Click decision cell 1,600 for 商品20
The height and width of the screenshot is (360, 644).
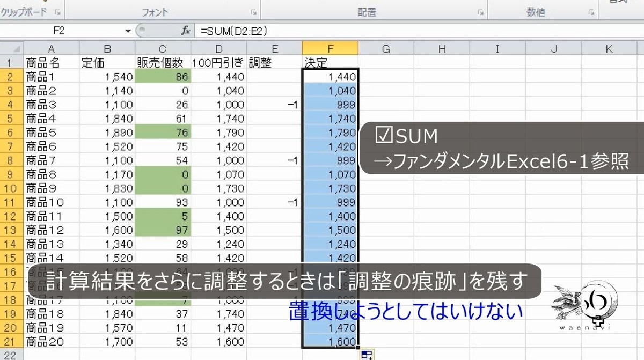[330, 341]
